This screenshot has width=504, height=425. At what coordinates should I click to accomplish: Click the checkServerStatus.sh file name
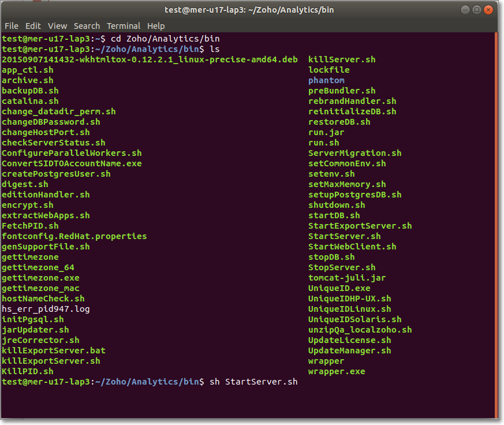pos(53,143)
